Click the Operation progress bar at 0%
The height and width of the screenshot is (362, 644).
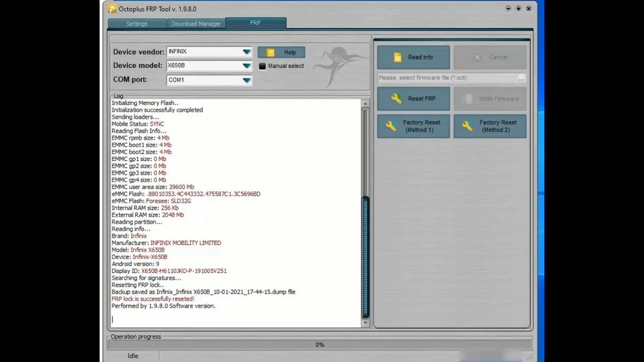click(320, 345)
